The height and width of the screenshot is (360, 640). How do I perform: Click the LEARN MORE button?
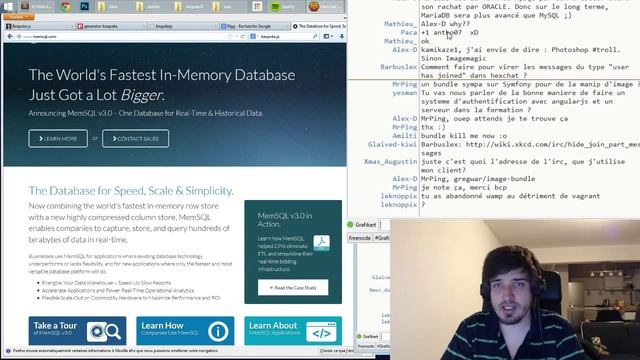coord(58,138)
